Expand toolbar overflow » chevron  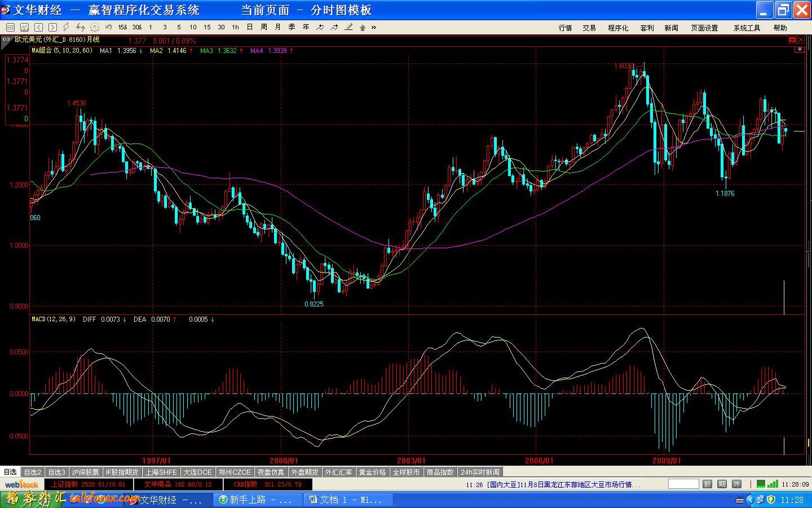coord(373,27)
